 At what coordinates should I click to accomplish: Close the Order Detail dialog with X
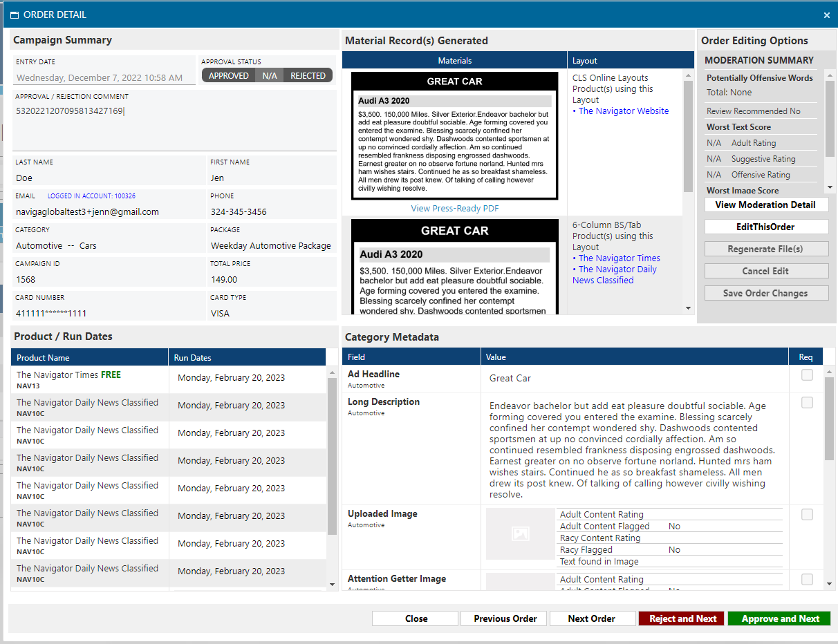(x=826, y=15)
